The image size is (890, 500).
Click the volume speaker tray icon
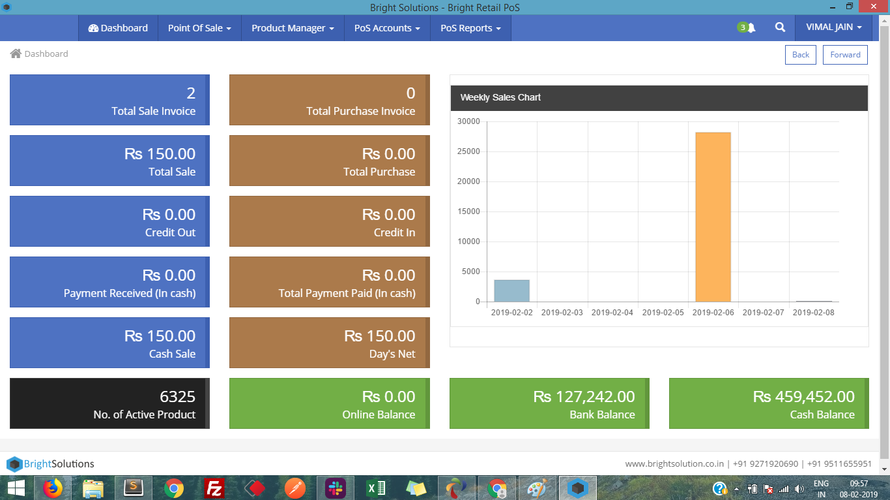click(800, 489)
